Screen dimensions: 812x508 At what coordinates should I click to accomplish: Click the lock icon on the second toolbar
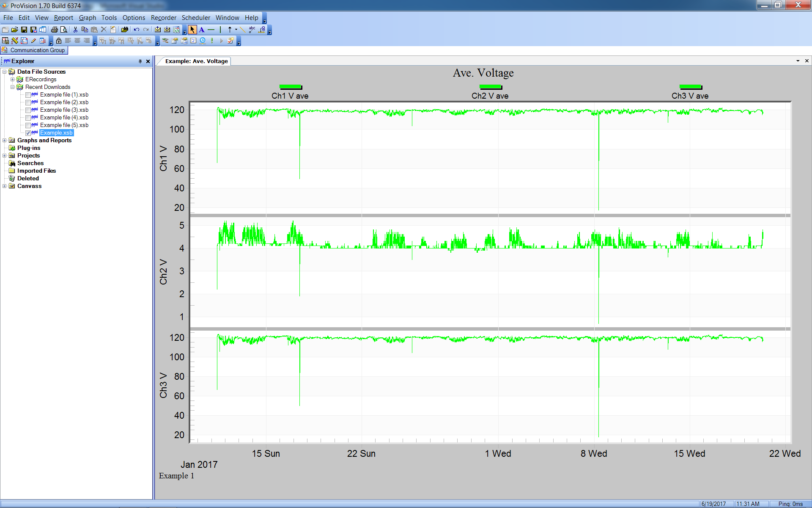coord(59,40)
